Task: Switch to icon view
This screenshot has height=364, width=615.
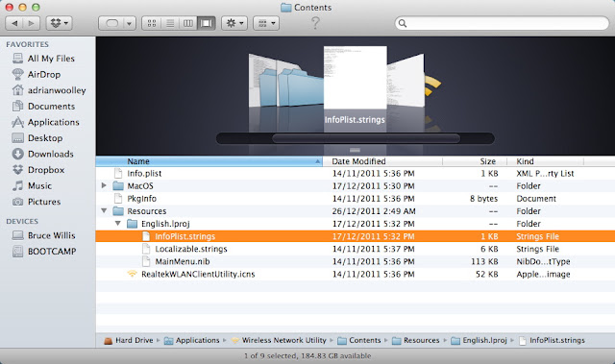Action: (x=152, y=23)
